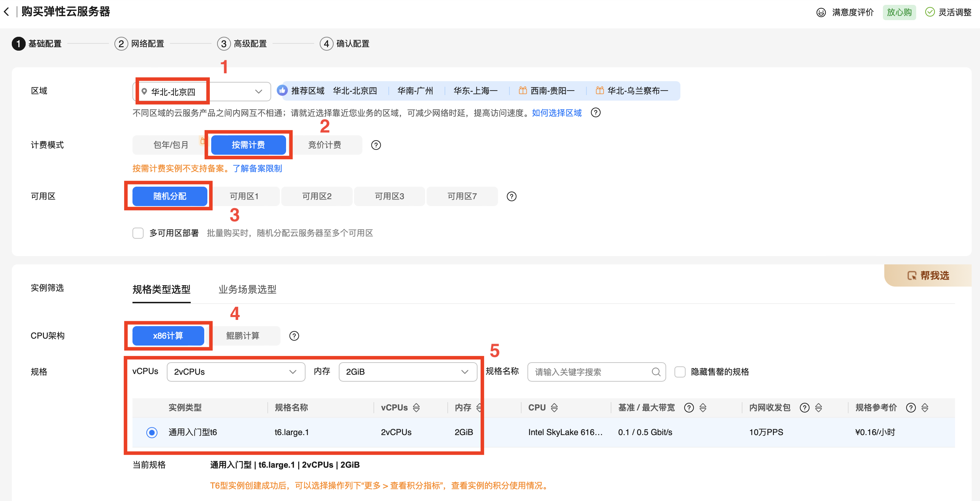Click the back arrow beside page title
This screenshot has width=980, height=501.
[7, 12]
